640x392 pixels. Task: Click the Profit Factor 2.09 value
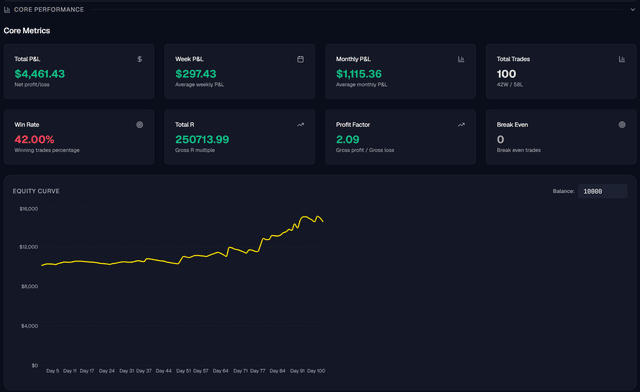click(x=347, y=139)
